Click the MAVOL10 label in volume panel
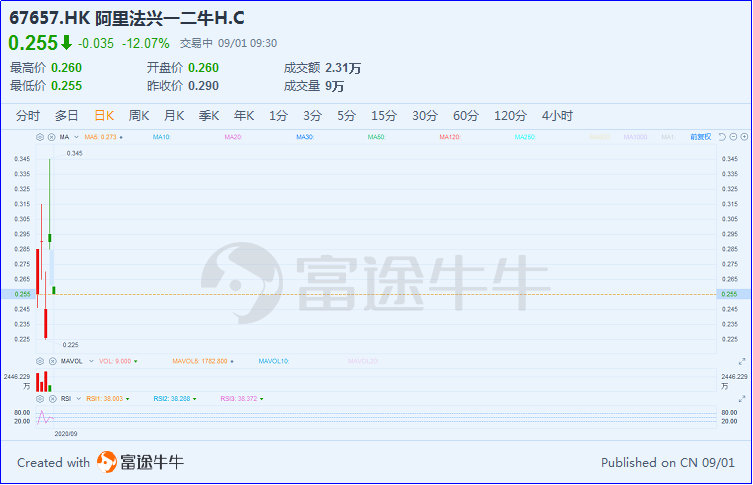753x485 pixels. coord(274,361)
